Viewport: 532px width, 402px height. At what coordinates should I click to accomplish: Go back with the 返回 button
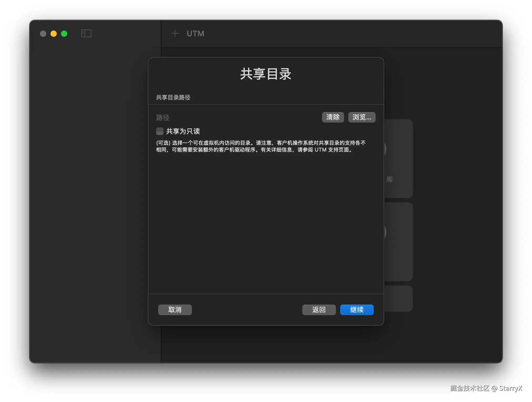(x=319, y=310)
